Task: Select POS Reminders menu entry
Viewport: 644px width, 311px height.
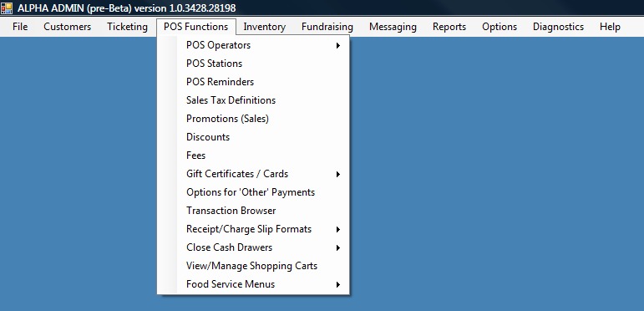Action: [x=253, y=82]
